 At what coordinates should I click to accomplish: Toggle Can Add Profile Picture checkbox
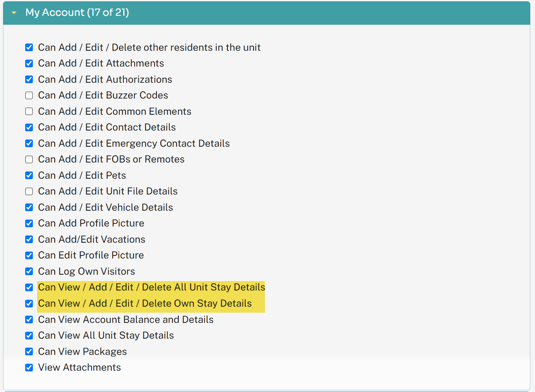[x=29, y=224]
